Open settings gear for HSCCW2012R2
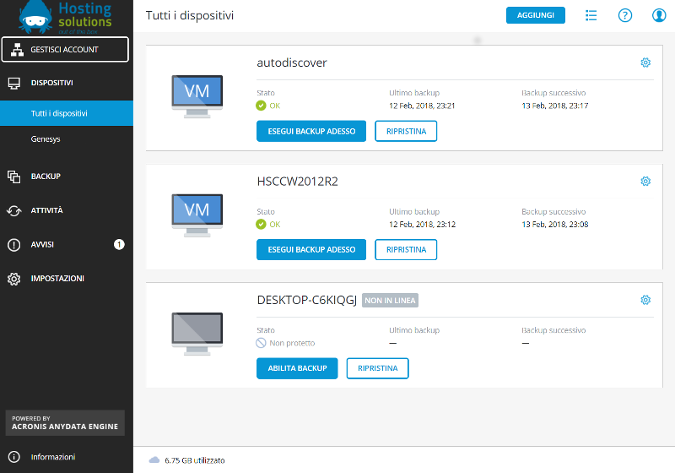The width and height of the screenshot is (675, 473). point(645,181)
